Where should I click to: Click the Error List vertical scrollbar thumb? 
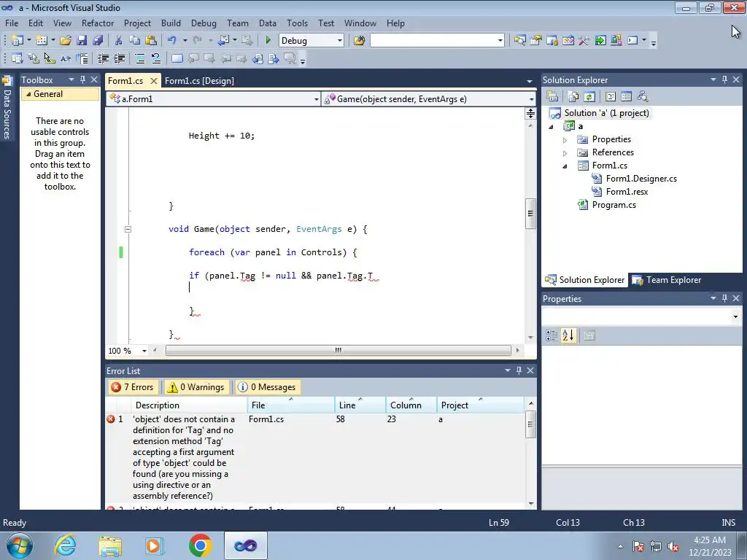tap(530, 424)
